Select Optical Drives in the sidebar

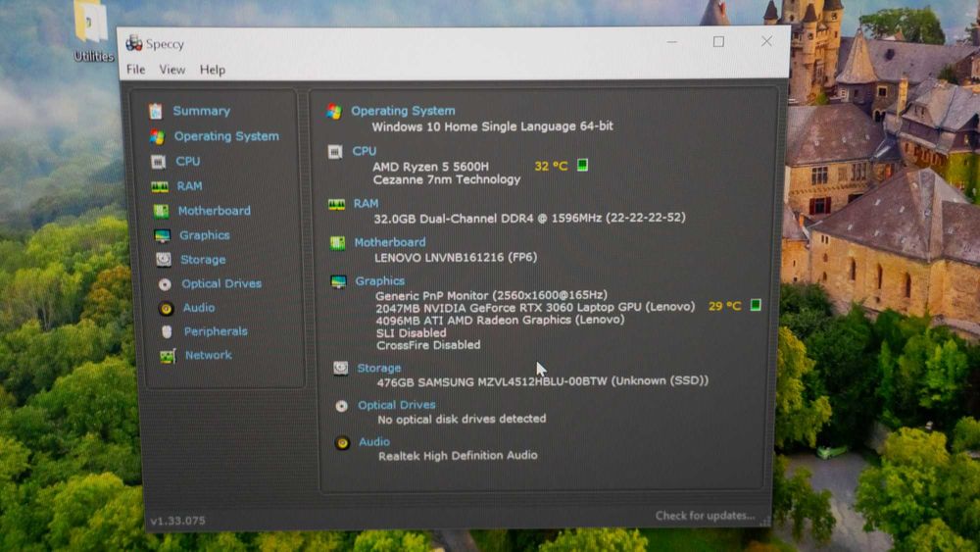coord(221,283)
